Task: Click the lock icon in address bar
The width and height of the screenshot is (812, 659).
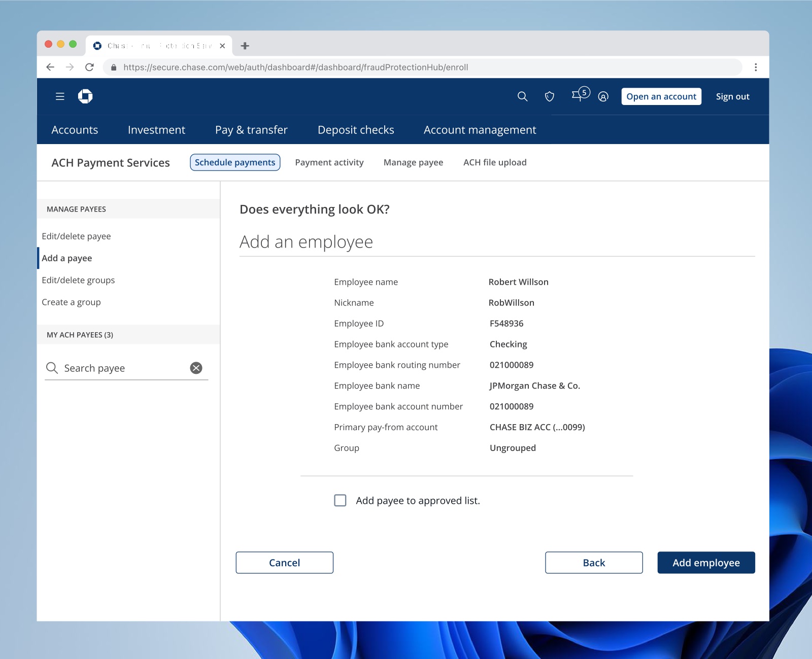Action: (114, 67)
